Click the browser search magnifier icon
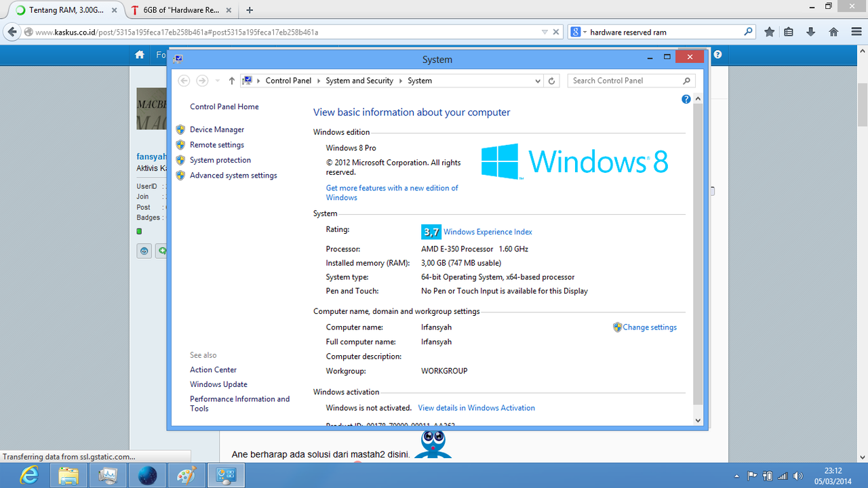The image size is (868, 488). click(749, 32)
